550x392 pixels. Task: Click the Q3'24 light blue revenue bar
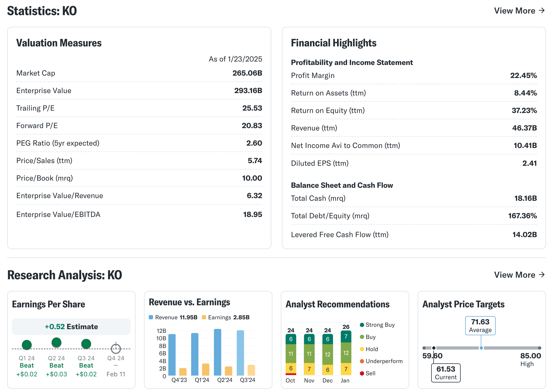(240, 353)
